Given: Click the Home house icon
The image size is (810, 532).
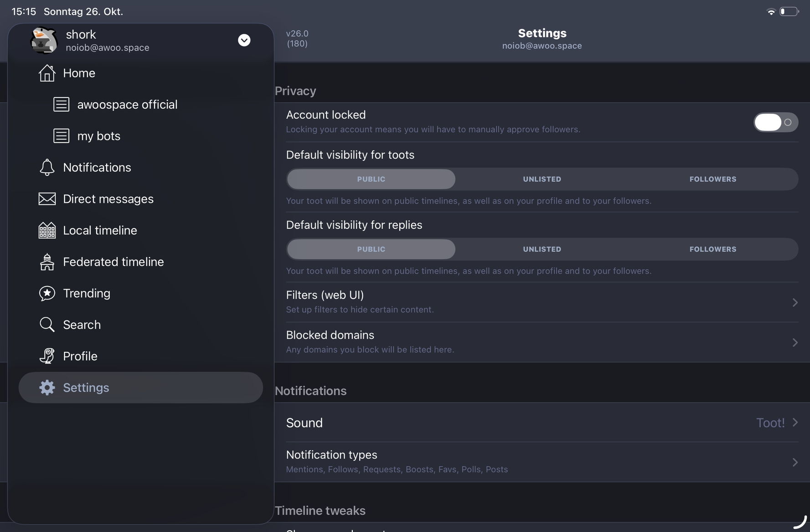Looking at the screenshot, I should point(47,73).
